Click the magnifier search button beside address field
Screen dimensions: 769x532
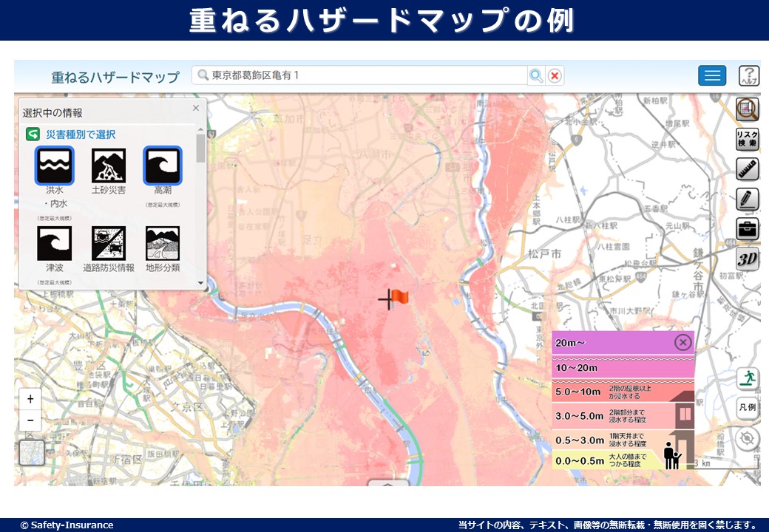pos(536,75)
